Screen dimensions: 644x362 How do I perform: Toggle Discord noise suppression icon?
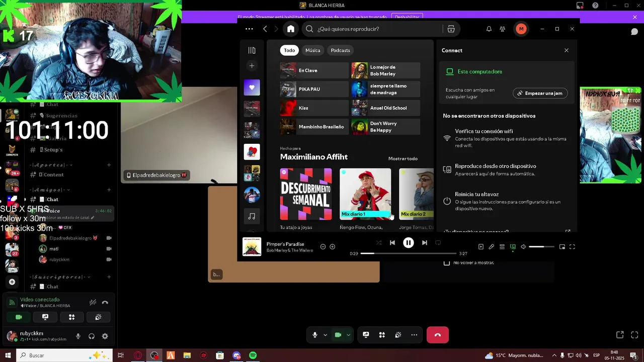[x=93, y=303]
